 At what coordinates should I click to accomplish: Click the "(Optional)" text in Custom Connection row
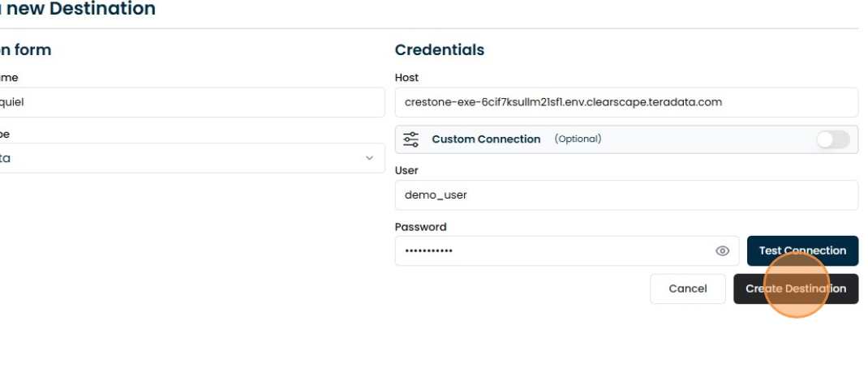(x=578, y=139)
